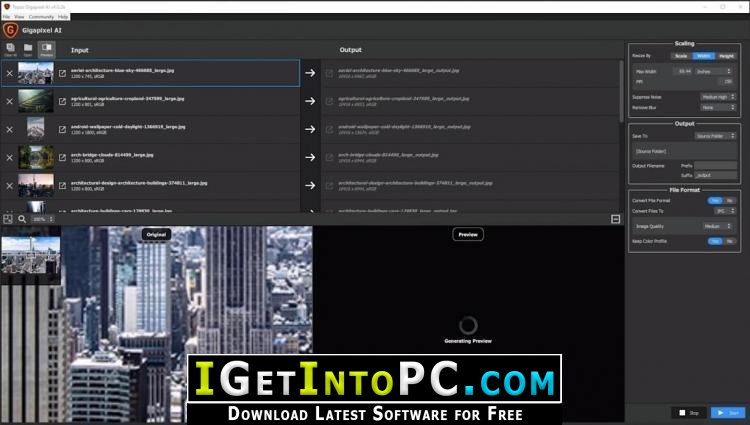Open output icon for agricultural-agriculture-cropland output file
The image size is (750, 425).
point(329,101)
